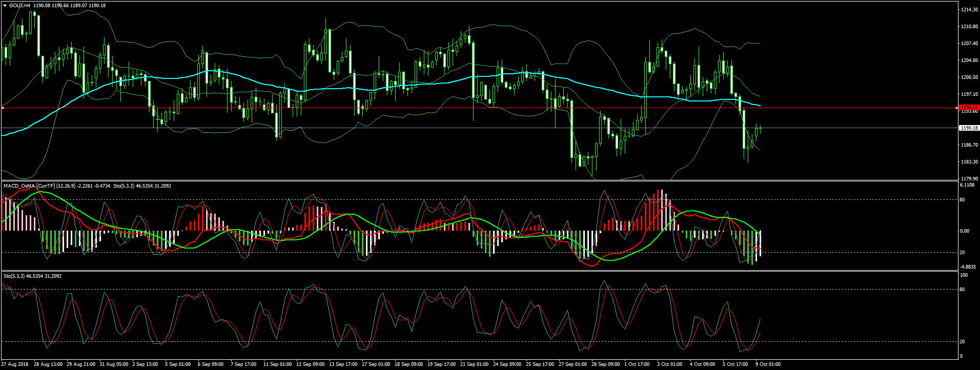This screenshot has height=370, width=980.
Task: Click the 28 Aug 13:00 time label
Action: tap(48, 364)
